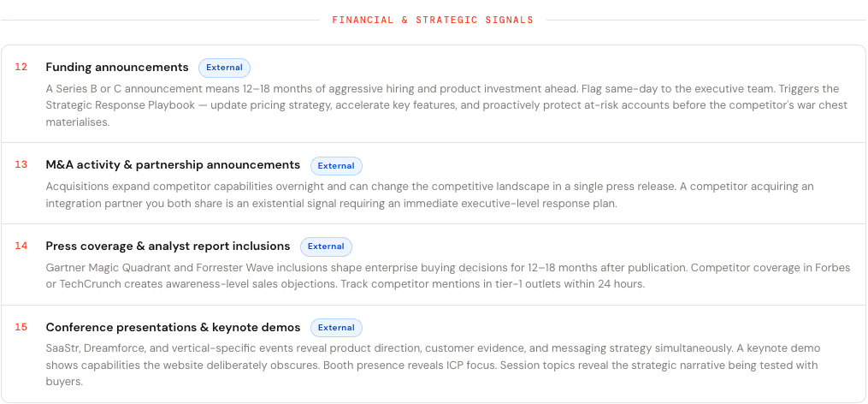Image resolution: width=868 pixels, height=404 pixels.
Task: Select Press coverage & analyst report inclusions title
Action: tap(168, 246)
